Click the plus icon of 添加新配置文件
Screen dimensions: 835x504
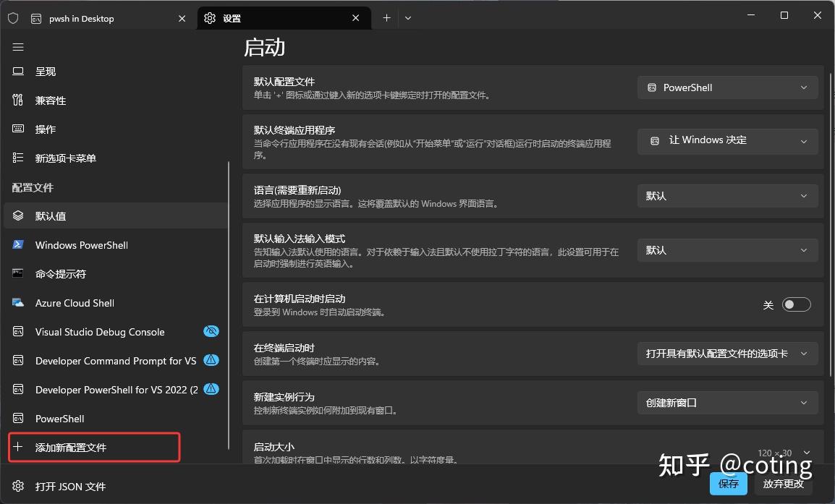click(x=18, y=447)
